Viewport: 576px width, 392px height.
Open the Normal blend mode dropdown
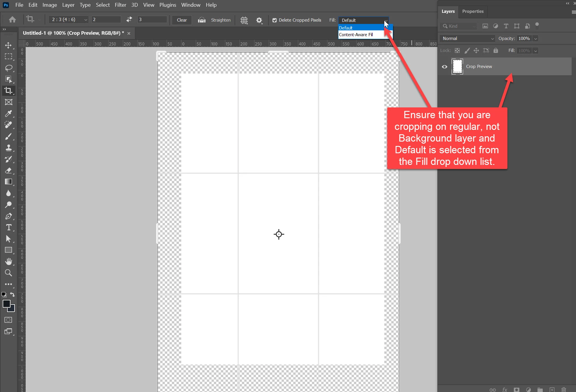[x=467, y=39]
